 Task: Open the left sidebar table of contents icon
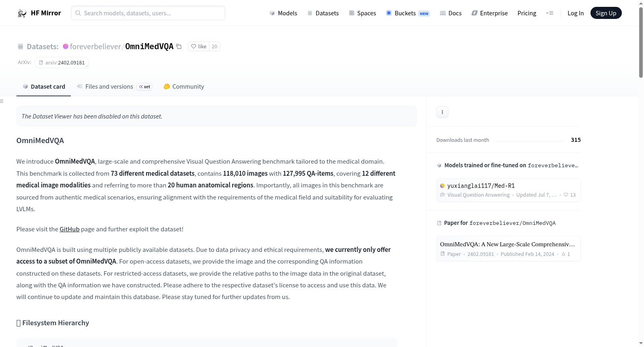pyautogui.click(x=2, y=101)
